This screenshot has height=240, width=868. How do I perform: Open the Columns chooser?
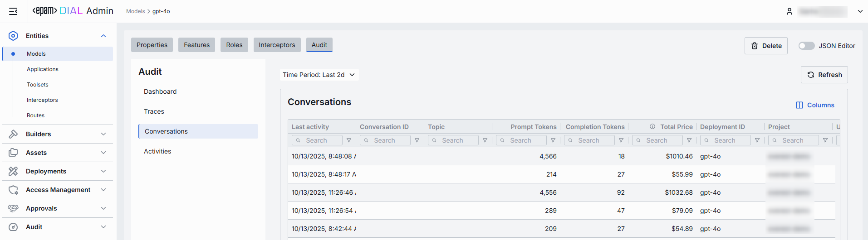815,105
